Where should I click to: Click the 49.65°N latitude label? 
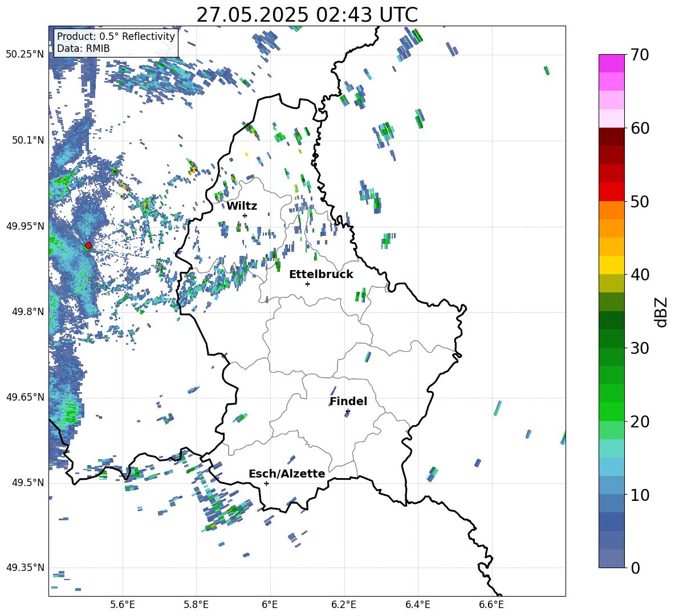click(x=25, y=397)
